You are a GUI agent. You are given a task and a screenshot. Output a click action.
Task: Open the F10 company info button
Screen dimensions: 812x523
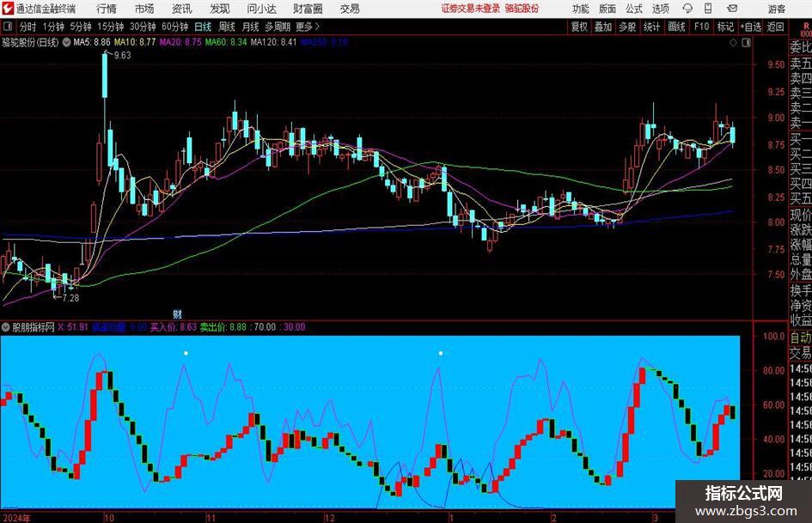(701, 27)
